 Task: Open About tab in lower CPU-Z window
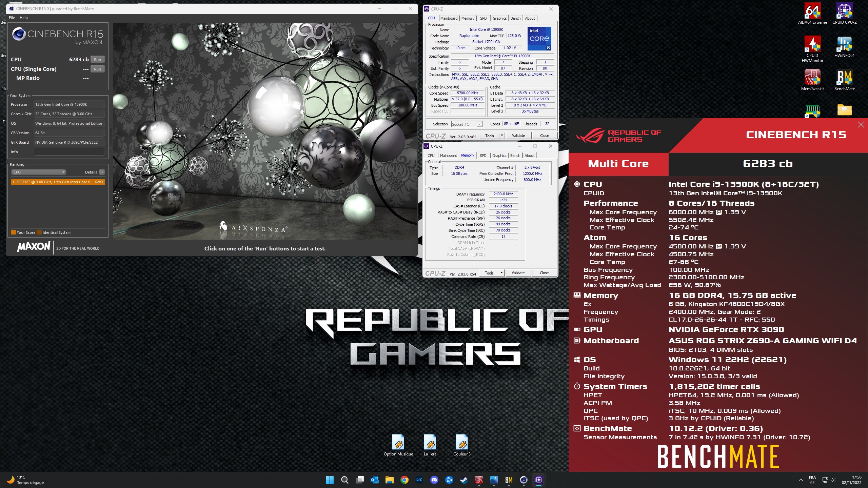pyautogui.click(x=530, y=156)
